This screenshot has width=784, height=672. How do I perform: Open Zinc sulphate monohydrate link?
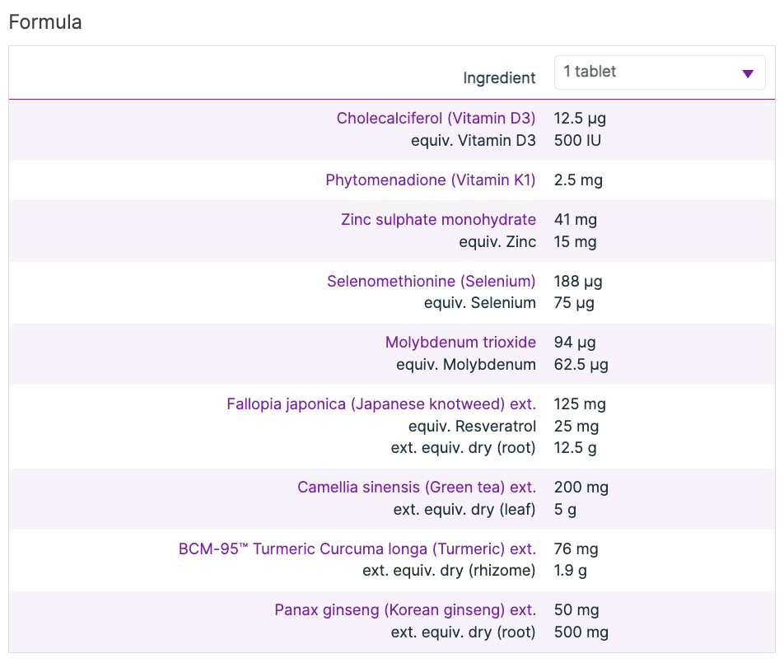tap(438, 220)
